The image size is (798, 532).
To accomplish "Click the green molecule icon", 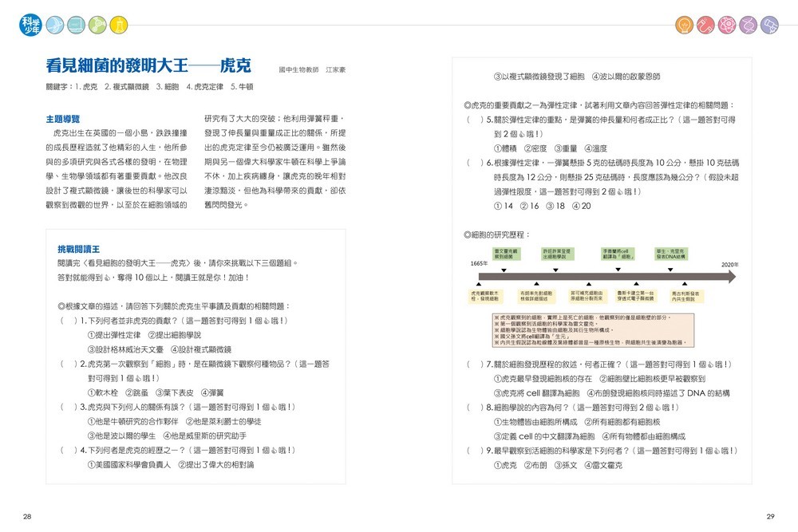I will click(x=96, y=25).
